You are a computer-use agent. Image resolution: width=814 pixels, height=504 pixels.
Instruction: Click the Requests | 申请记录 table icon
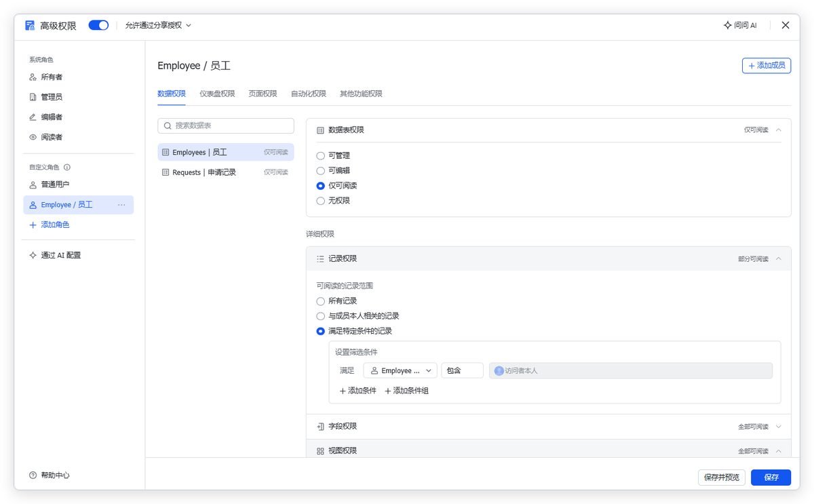pyautogui.click(x=166, y=173)
